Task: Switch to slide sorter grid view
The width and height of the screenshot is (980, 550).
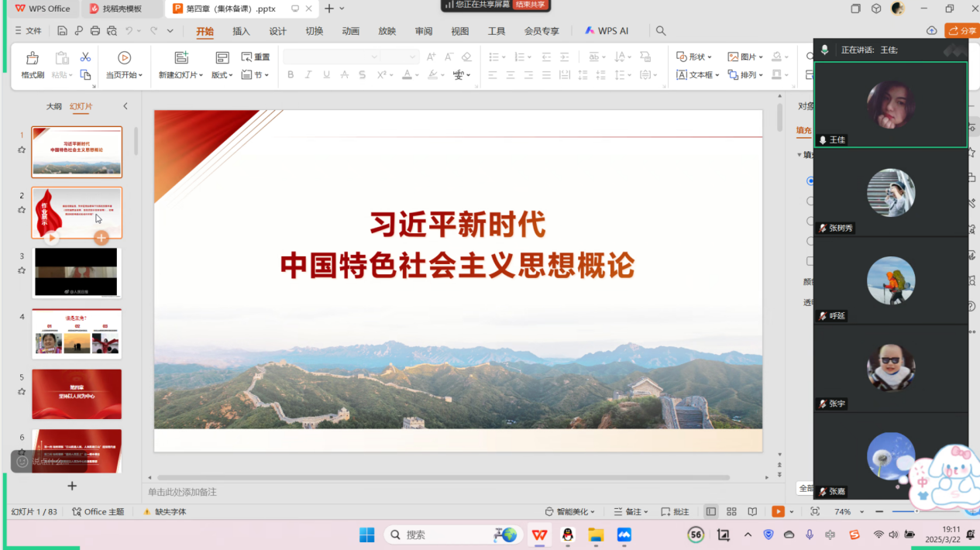Action: pos(731,512)
